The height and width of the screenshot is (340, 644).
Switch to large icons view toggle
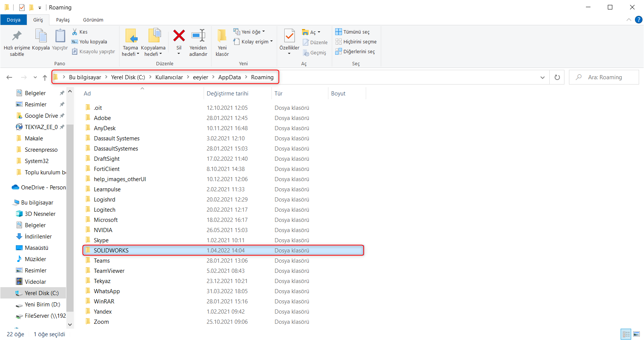pos(636,334)
